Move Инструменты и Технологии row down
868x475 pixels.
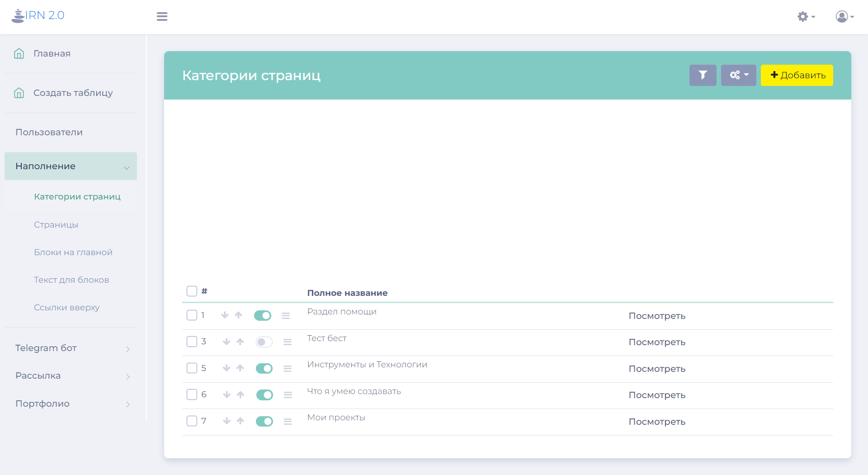point(226,368)
